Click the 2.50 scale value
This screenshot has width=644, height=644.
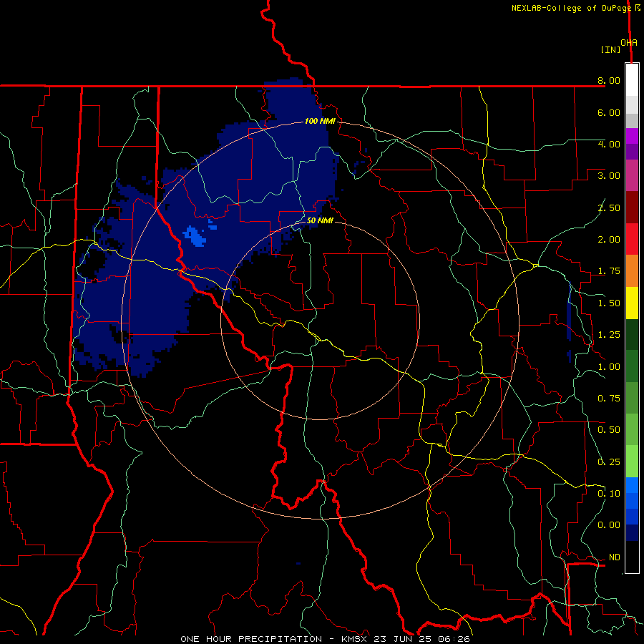coord(609,208)
